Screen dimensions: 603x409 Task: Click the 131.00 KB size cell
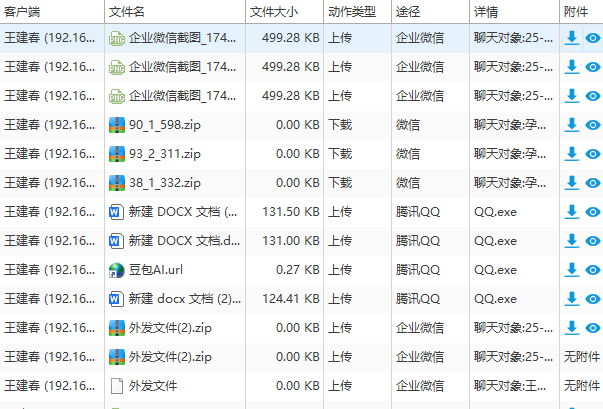coord(291,241)
